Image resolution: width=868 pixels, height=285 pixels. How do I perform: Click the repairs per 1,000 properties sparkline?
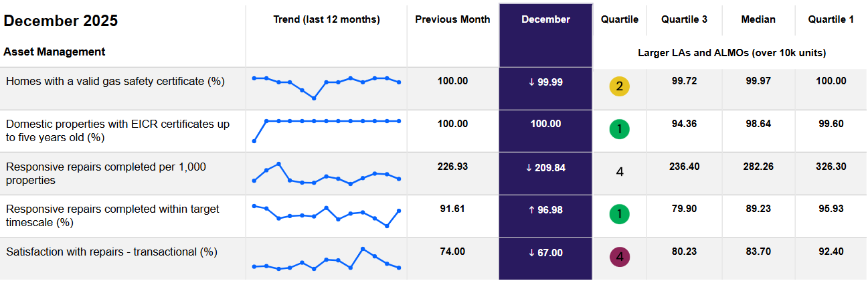[x=327, y=174]
